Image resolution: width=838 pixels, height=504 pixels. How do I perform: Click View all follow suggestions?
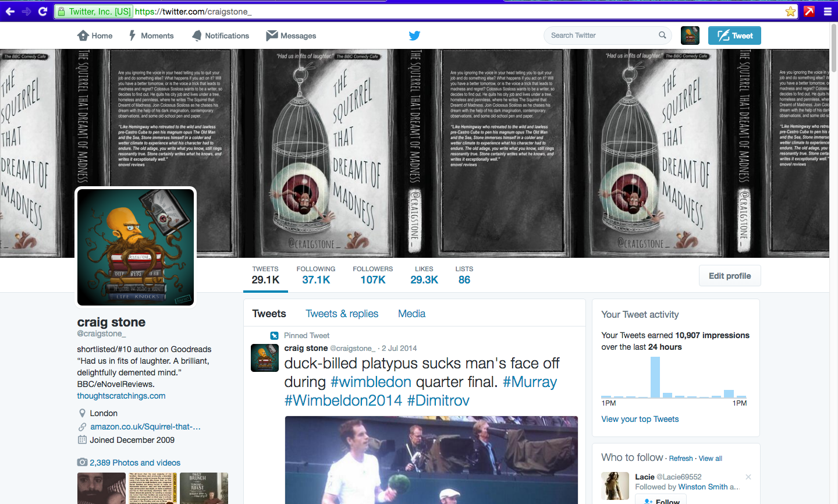pyautogui.click(x=711, y=459)
